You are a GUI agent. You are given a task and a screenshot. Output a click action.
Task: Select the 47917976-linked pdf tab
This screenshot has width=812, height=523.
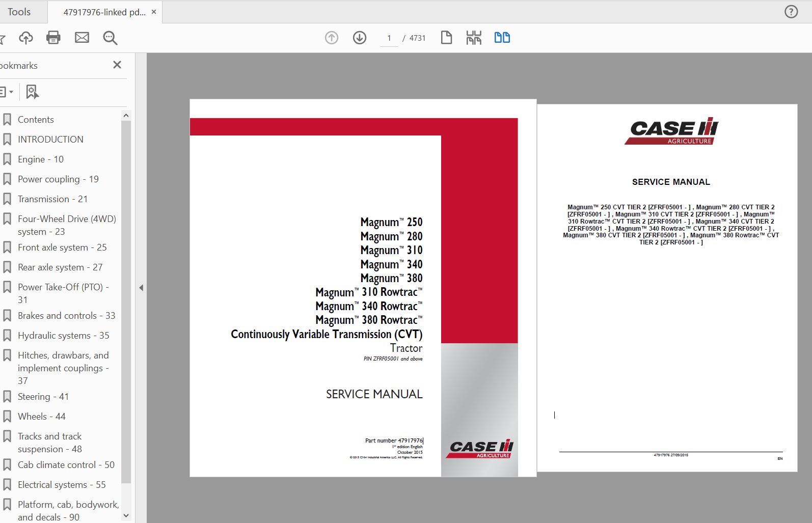104,12
